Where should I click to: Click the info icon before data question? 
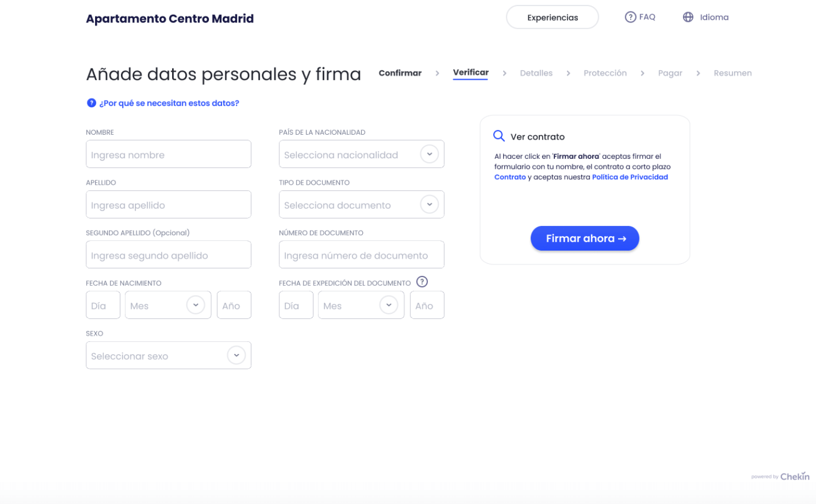point(91,103)
